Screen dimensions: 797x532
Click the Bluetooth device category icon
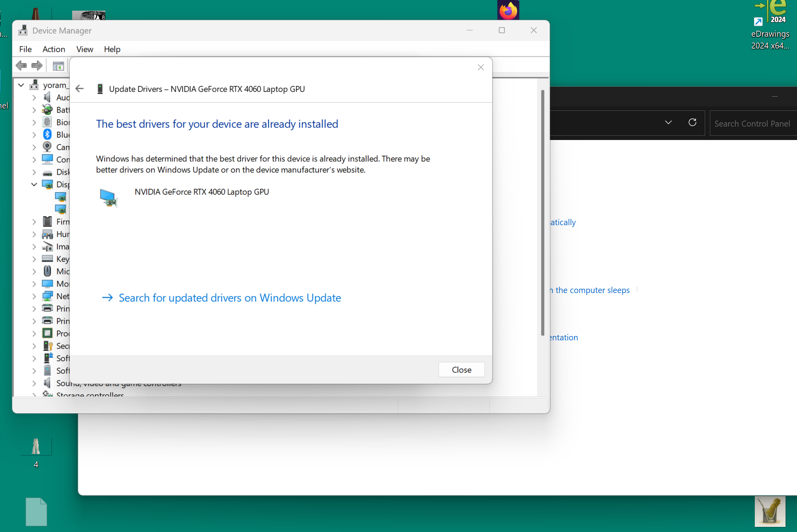(47, 134)
